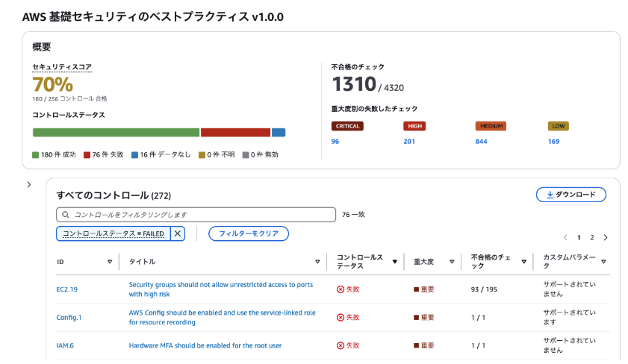Sort by カスタムパラメータ column arrow
Screen dimensions: 628x364
603,262
